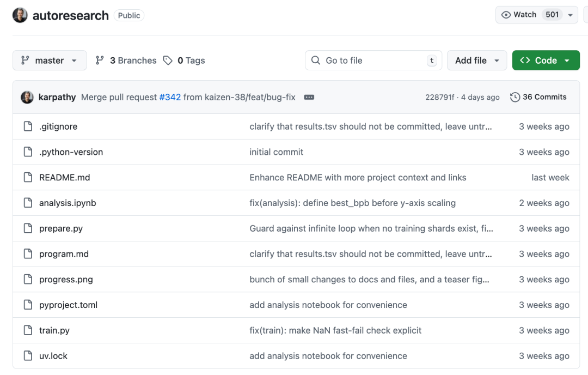The height and width of the screenshot is (375, 588).
Task: Click the repository owner avatar beside autoresearch
Action: pyautogui.click(x=20, y=15)
